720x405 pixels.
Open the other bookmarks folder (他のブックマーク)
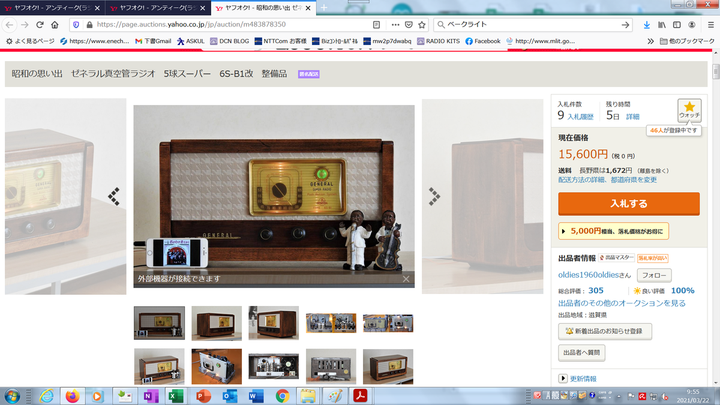coord(677,41)
